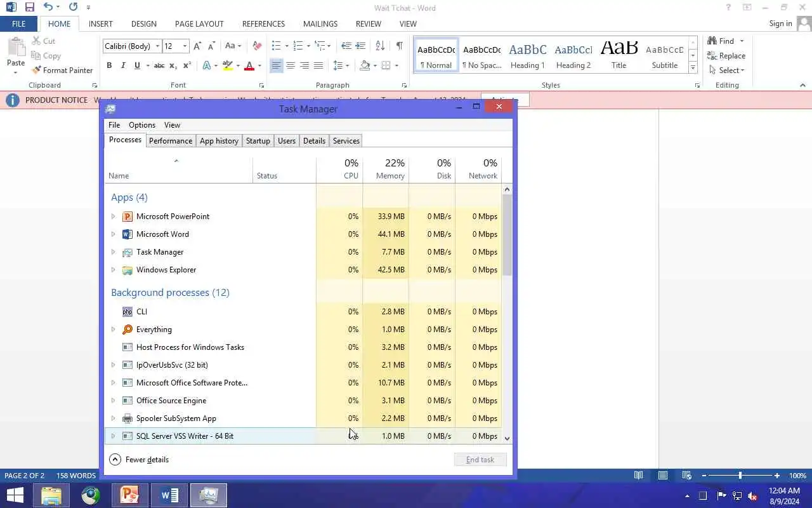Viewport: 812px width, 508px height.
Task: Expand the Windows Explorer process row
Action: tap(113, 270)
